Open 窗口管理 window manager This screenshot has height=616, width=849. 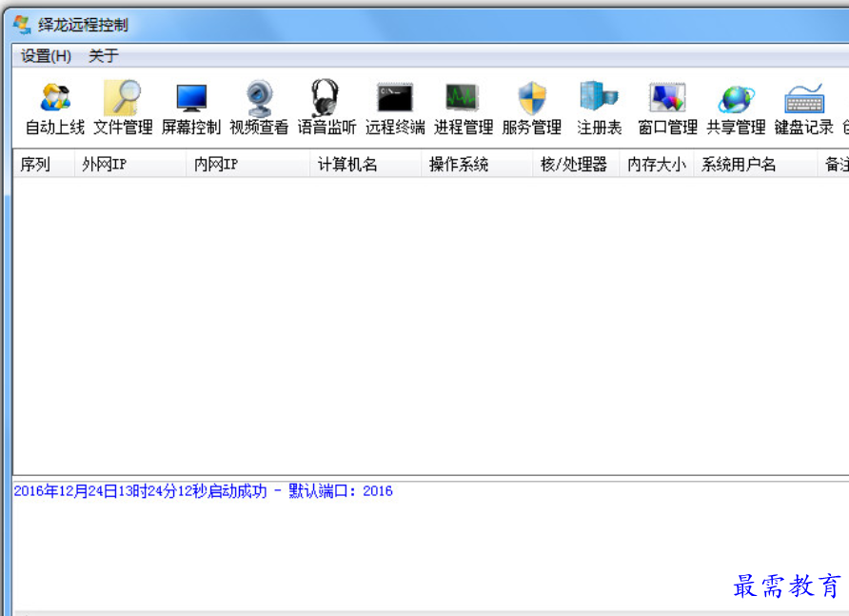tap(667, 108)
